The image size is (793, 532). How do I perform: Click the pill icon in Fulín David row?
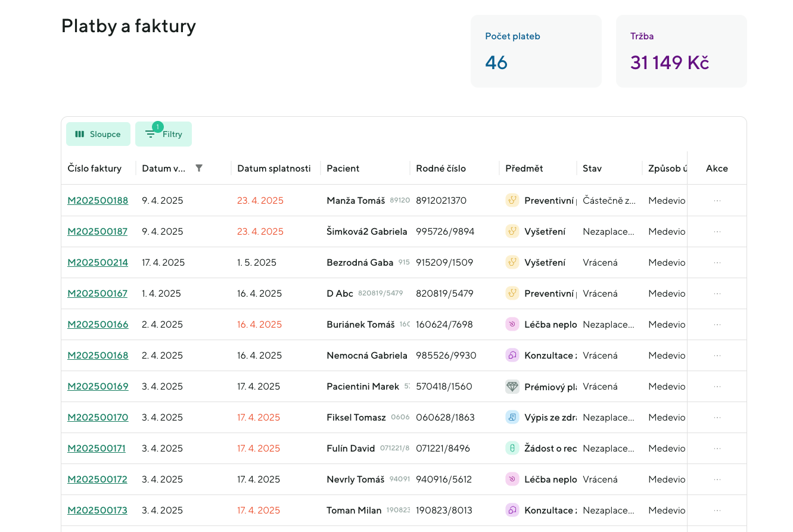click(512, 449)
